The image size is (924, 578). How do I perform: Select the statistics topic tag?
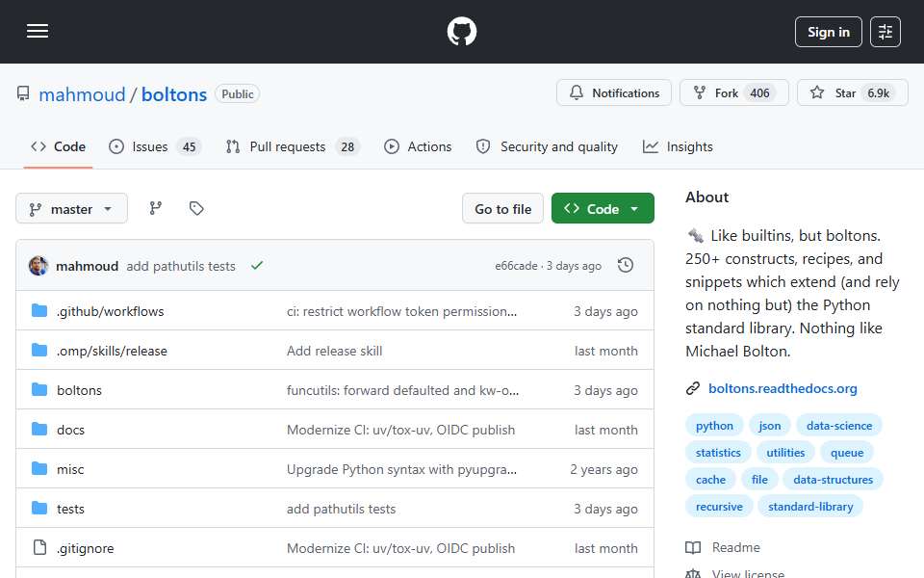(718, 453)
